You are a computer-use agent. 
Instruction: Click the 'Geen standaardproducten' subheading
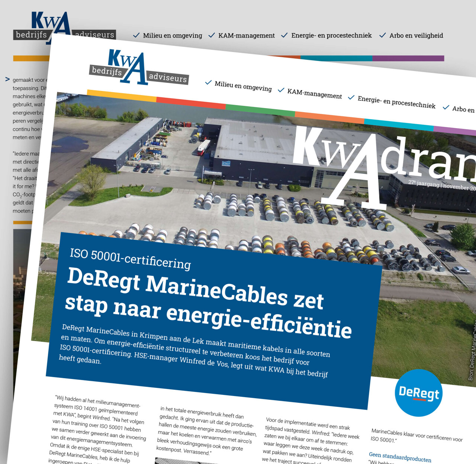[400, 457]
